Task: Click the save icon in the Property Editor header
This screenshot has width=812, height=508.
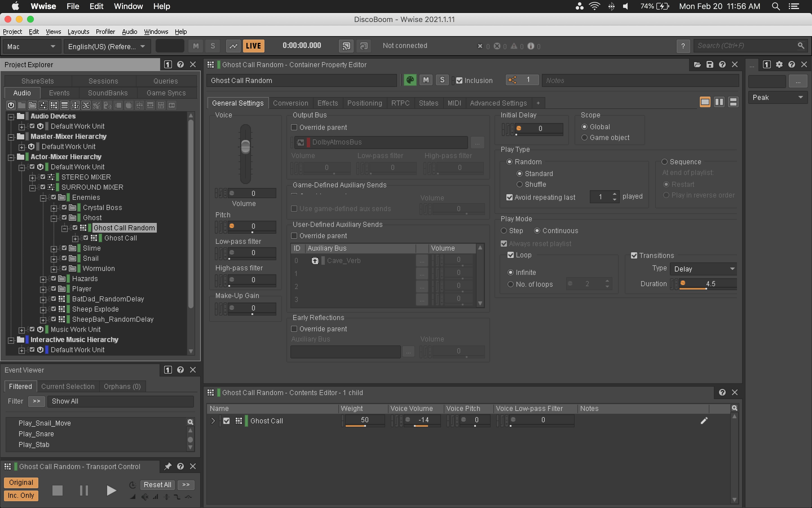Action: [x=710, y=65]
